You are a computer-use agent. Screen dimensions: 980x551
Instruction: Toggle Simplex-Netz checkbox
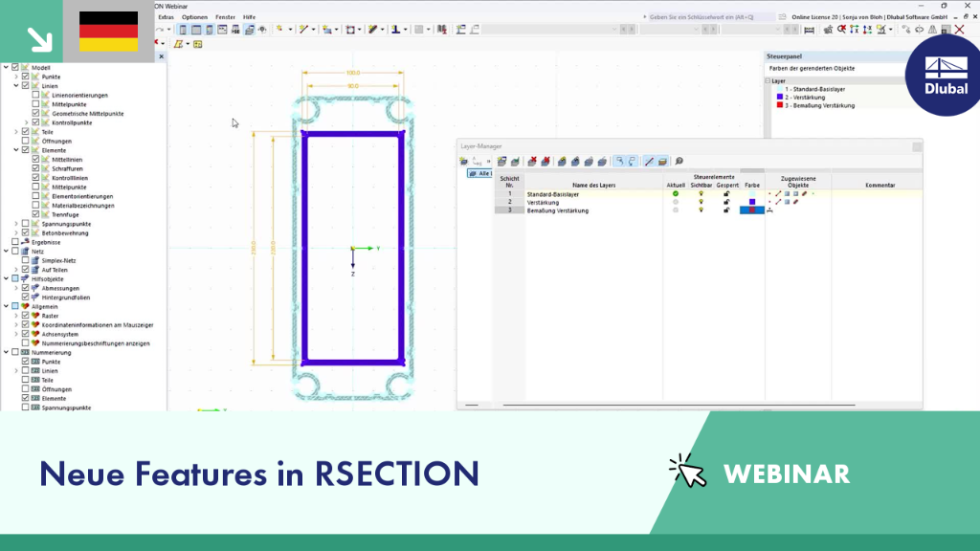point(26,260)
